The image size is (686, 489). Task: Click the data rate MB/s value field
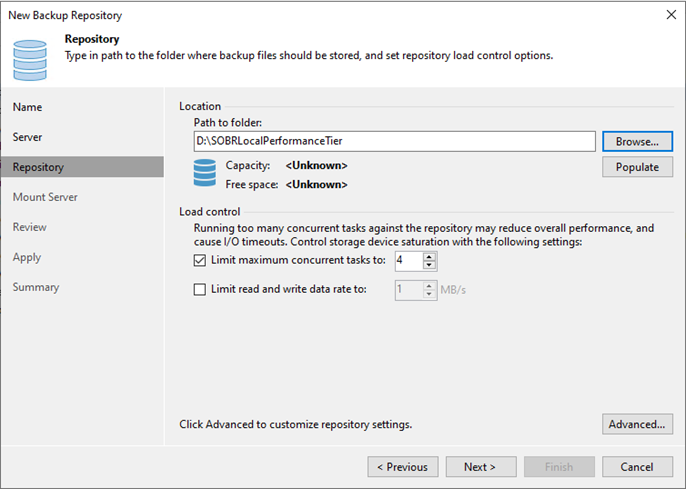coord(409,290)
